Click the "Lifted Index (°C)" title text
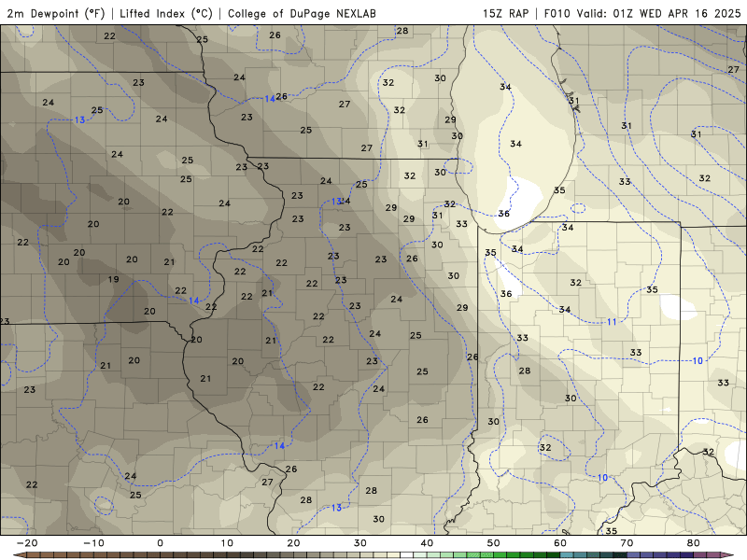The image size is (747, 560). point(166,13)
